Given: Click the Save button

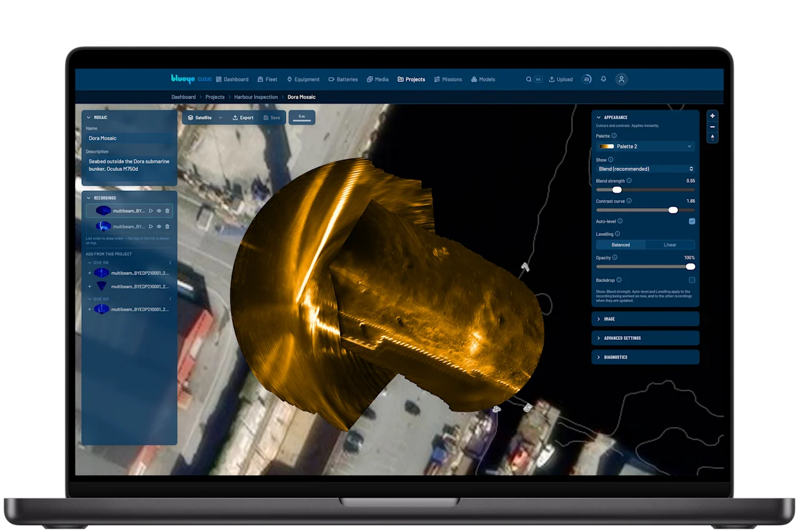Looking at the screenshot, I should pos(272,117).
